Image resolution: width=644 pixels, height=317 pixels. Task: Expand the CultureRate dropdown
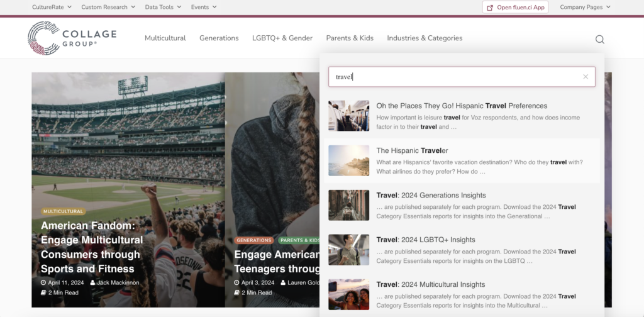(x=52, y=7)
